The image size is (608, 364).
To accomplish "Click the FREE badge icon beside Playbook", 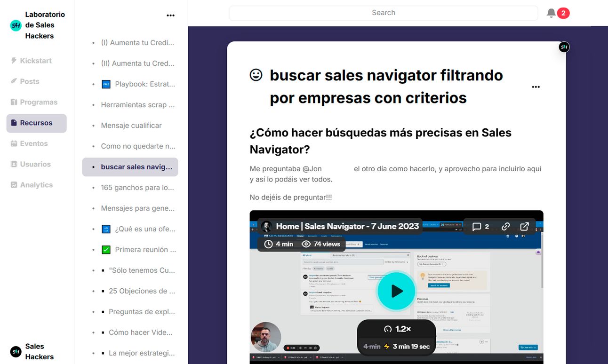I will (106, 85).
